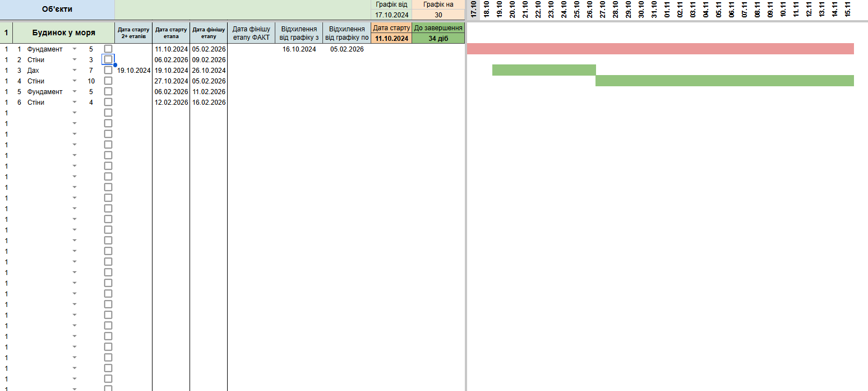This screenshot has width=868, height=391.
Task: Open the dropdown arrow beside Дах
Action: 75,71
